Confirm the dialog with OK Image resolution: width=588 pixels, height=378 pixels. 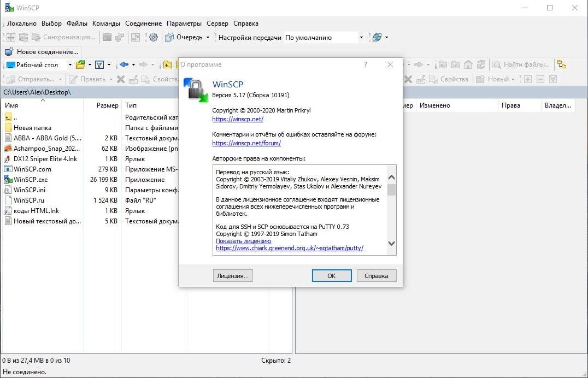(332, 276)
